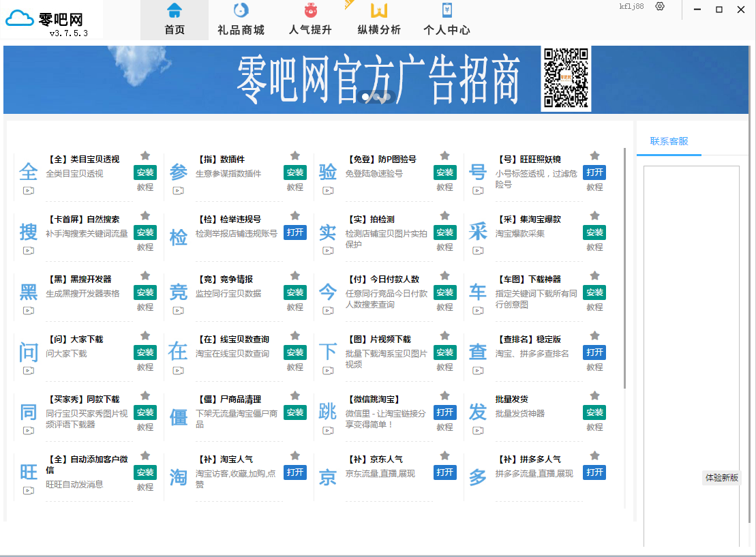Favorite 类目宝贝透视 with its star

pyautogui.click(x=145, y=155)
